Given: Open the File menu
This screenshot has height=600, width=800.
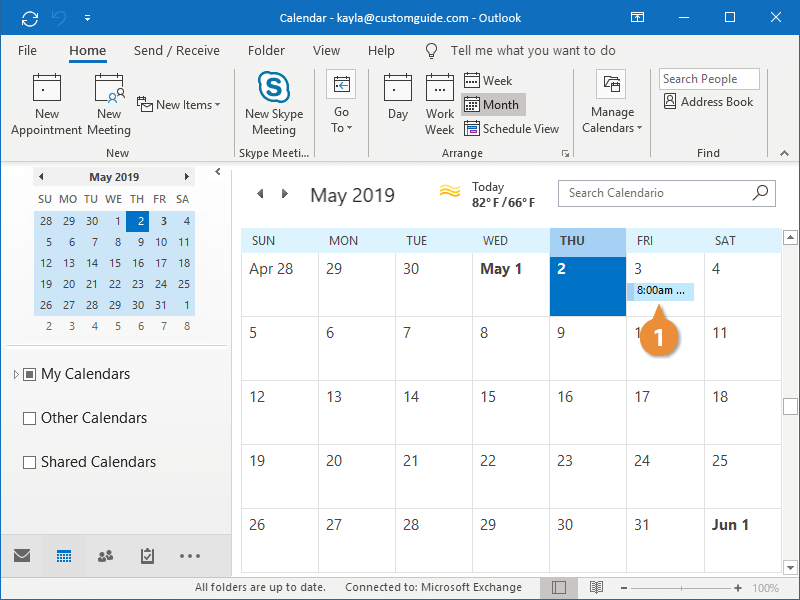Looking at the screenshot, I should tap(27, 51).
